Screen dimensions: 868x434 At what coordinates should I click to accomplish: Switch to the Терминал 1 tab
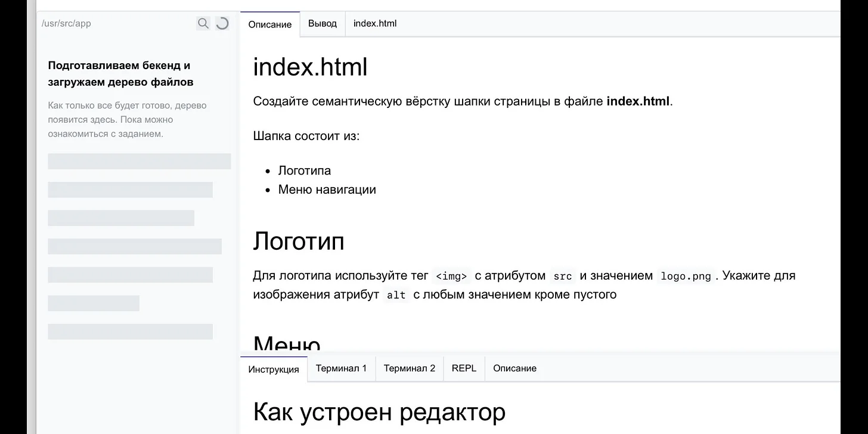pyautogui.click(x=341, y=368)
